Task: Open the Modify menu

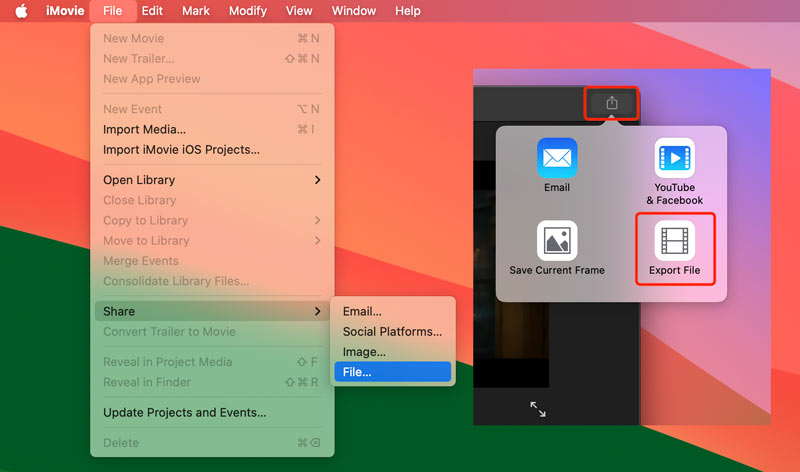Action: [x=247, y=11]
